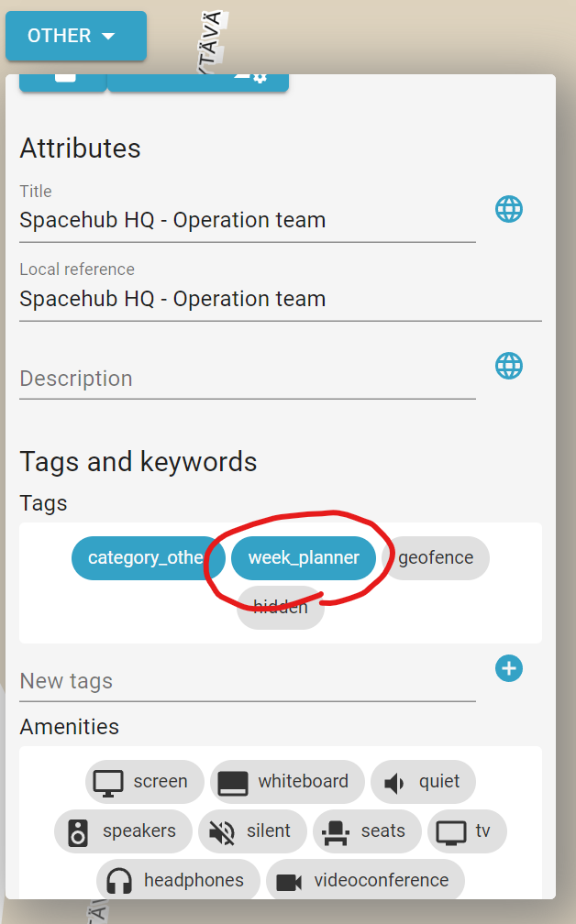576x924 pixels.
Task: Toggle the screen amenity chip
Action: tap(145, 781)
